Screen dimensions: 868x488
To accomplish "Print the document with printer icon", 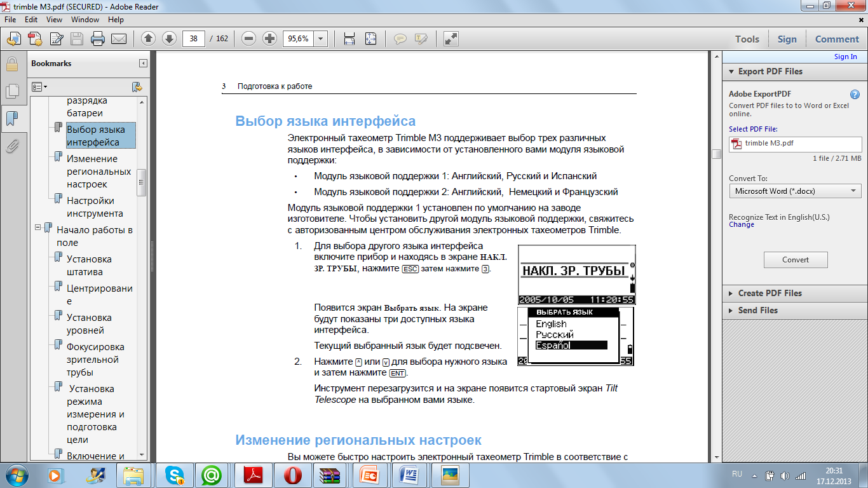I will click(x=98, y=39).
